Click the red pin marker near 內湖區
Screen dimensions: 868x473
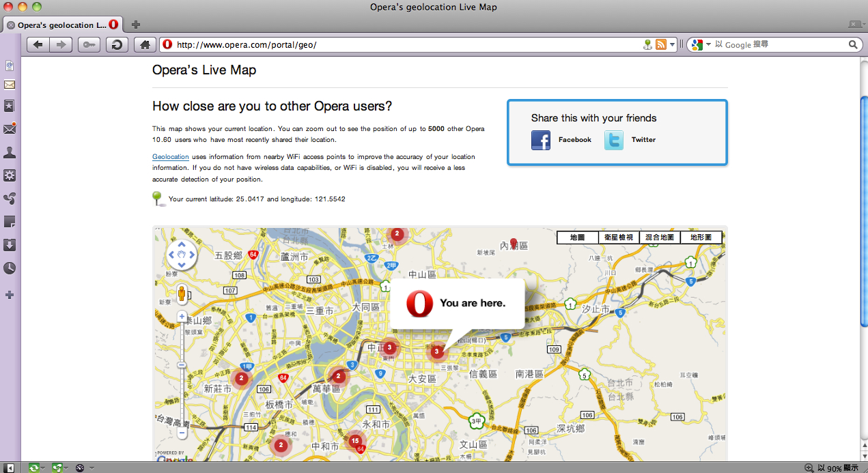514,244
